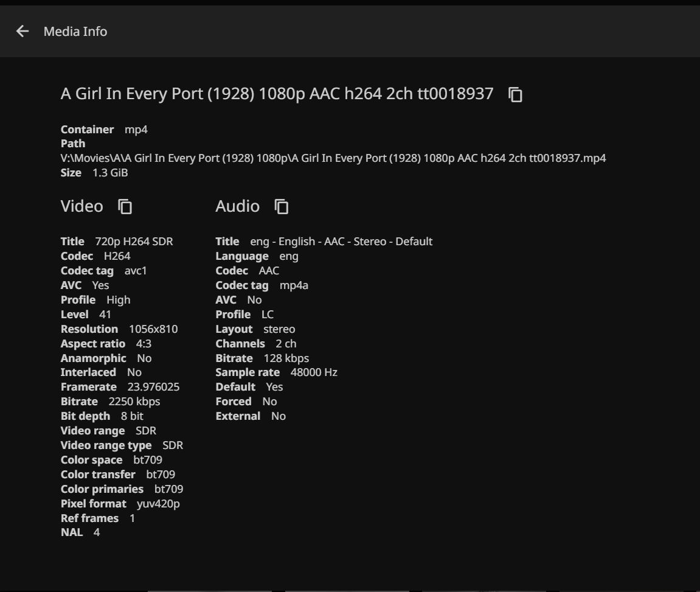700x592 pixels.
Task: Click the Channels value 2 ch
Action: pyautogui.click(x=286, y=344)
